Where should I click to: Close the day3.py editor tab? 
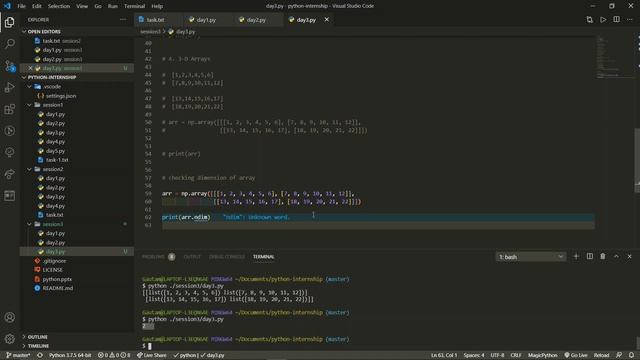(327, 20)
